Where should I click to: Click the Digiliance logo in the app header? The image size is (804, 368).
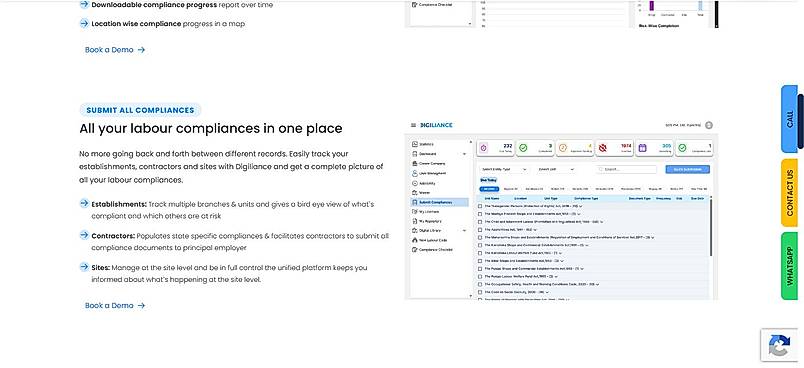436,125
